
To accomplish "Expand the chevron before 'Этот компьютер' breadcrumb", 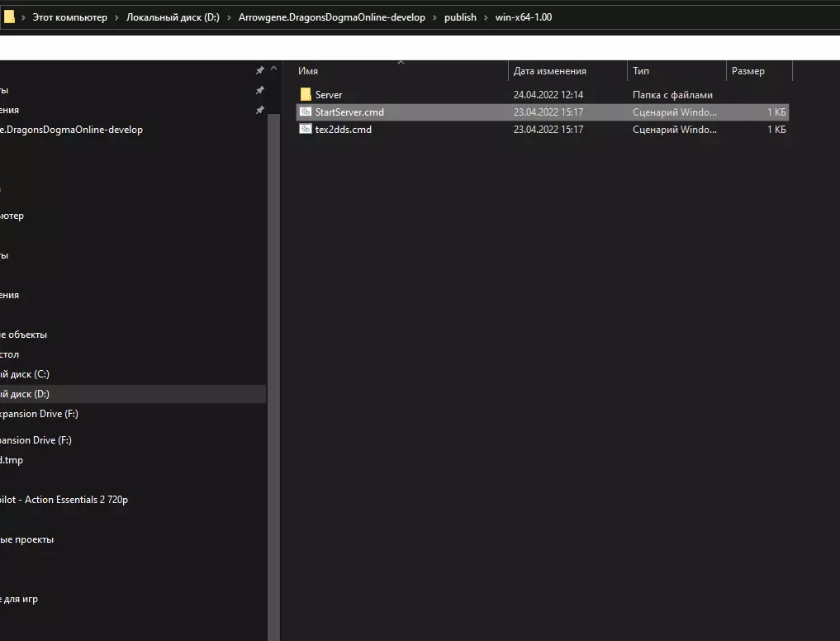I will [x=24, y=17].
